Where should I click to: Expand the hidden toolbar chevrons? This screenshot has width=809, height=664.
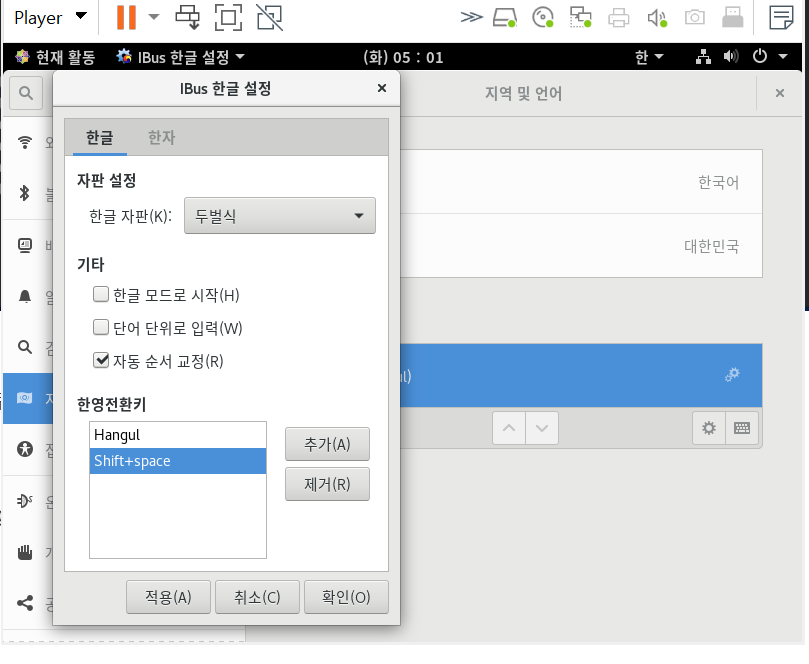[472, 17]
